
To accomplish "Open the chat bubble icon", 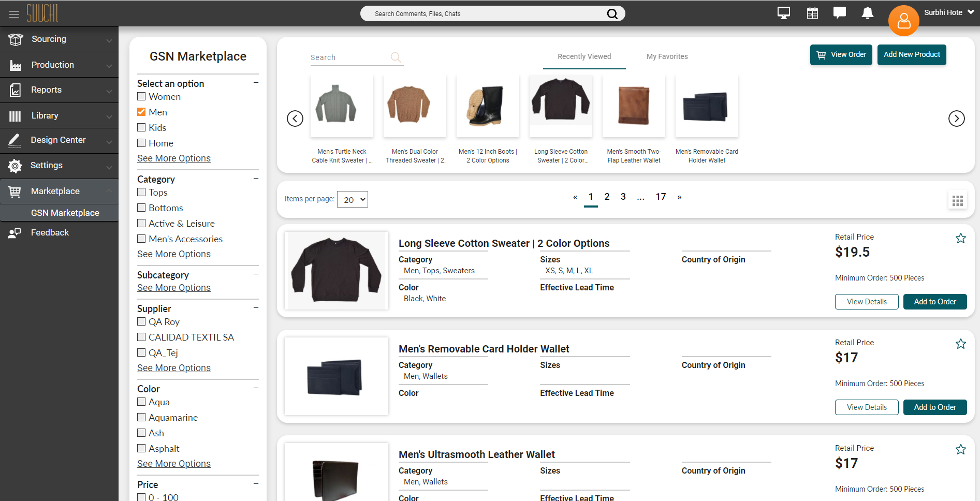I will [x=840, y=12].
